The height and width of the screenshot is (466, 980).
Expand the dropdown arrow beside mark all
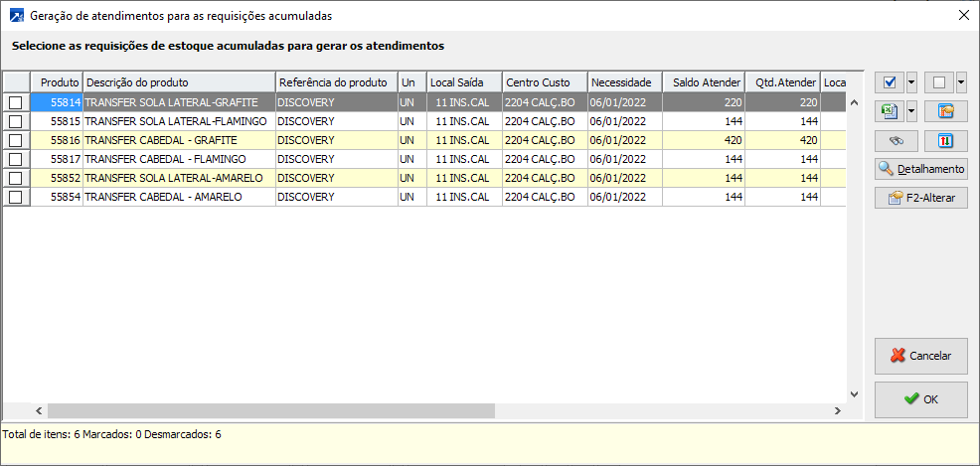(911, 82)
